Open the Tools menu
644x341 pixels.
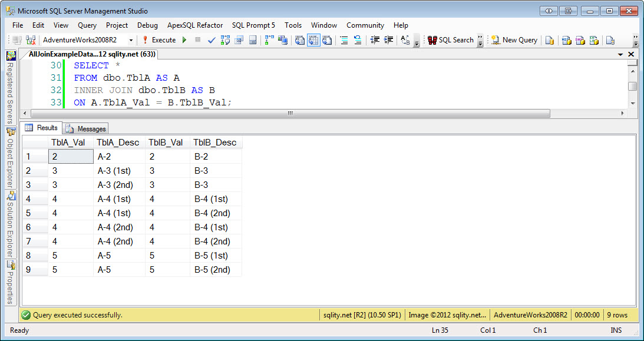[x=293, y=25]
